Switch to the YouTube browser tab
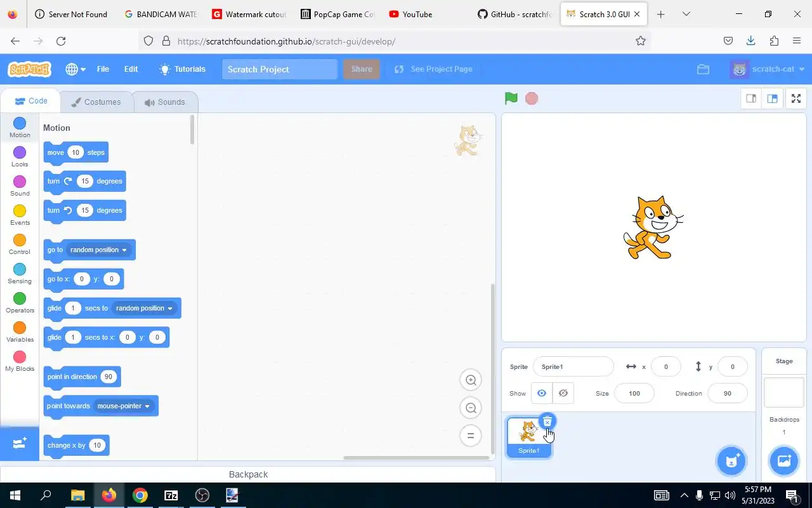This screenshot has width=812, height=508. pos(417,14)
